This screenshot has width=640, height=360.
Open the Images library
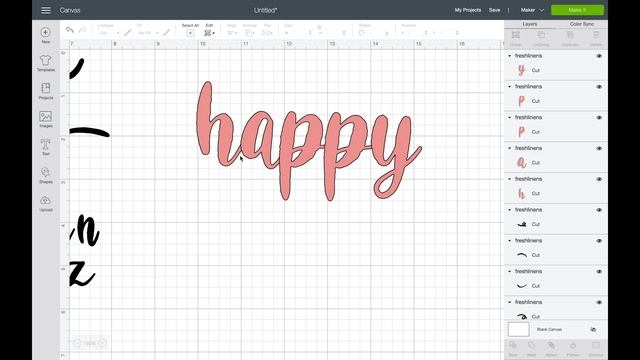[46, 119]
